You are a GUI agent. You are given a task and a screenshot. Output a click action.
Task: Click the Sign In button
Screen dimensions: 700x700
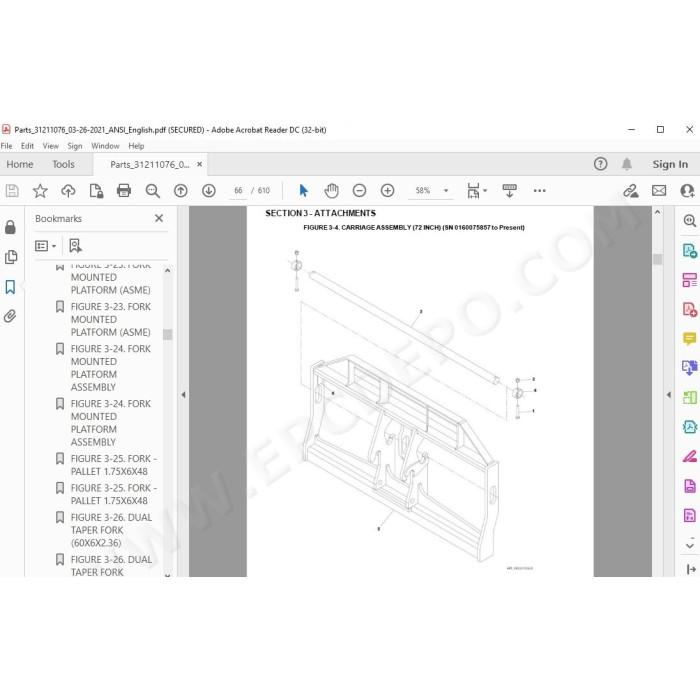click(670, 164)
